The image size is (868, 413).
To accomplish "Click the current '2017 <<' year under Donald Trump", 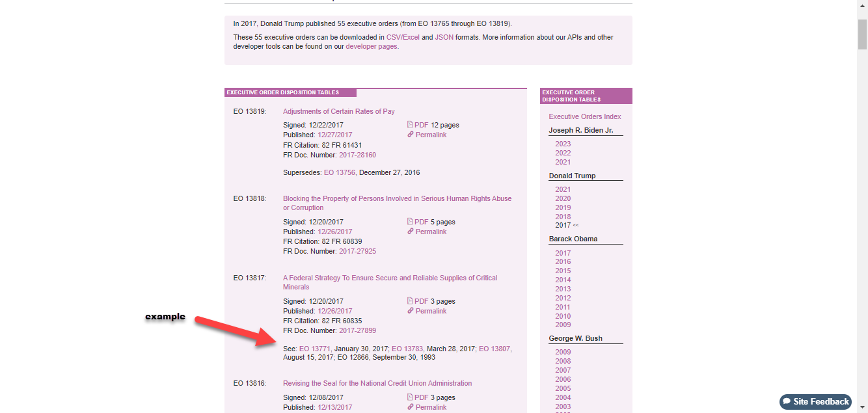I will [x=567, y=225].
